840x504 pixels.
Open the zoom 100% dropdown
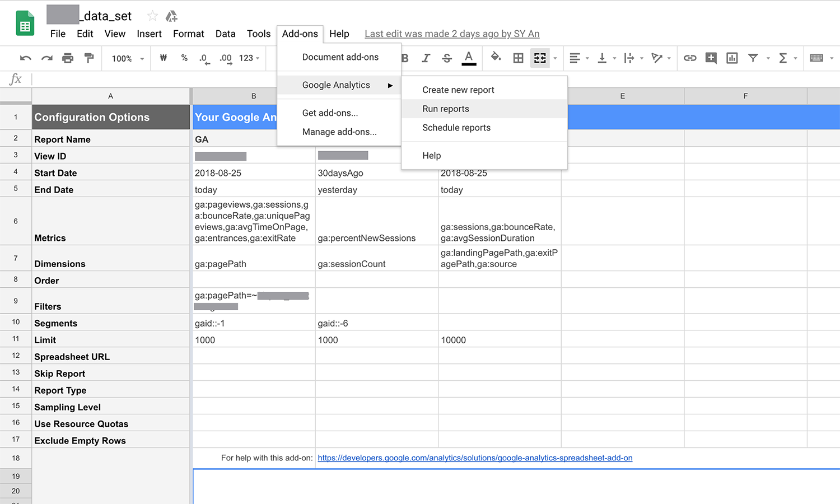point(128,58)
